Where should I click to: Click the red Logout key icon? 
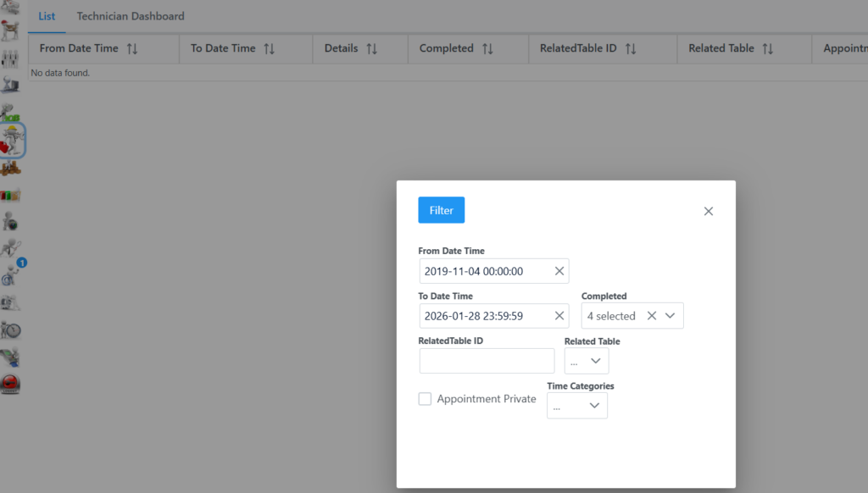(x=11, y=384)
